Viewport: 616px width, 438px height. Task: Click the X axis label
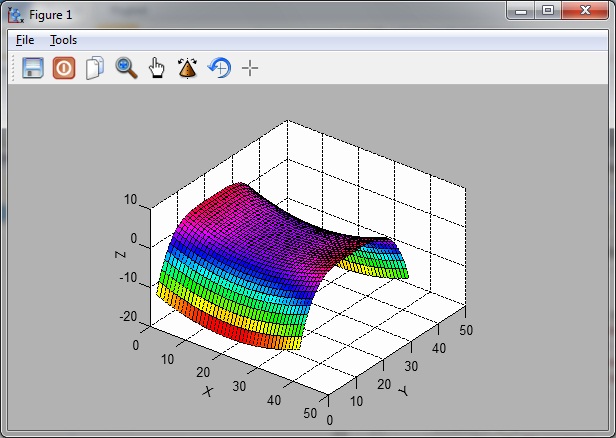[x=208, y=390]
